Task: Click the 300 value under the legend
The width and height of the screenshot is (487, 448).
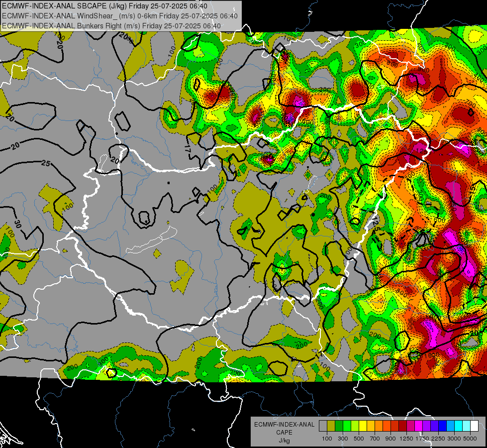Action: [x=343, y=439]
